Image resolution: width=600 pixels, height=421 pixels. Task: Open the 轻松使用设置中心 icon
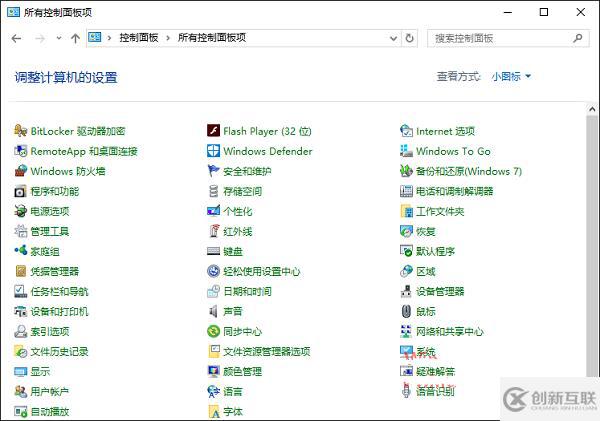tap(213, 271)
